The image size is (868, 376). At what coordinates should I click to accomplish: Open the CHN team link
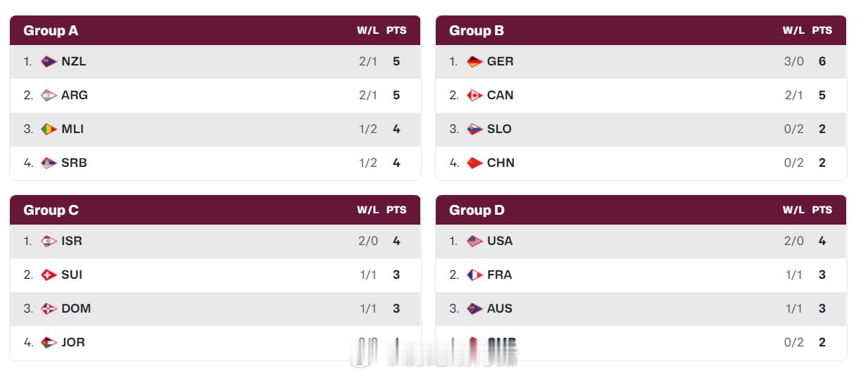point(501,163)
